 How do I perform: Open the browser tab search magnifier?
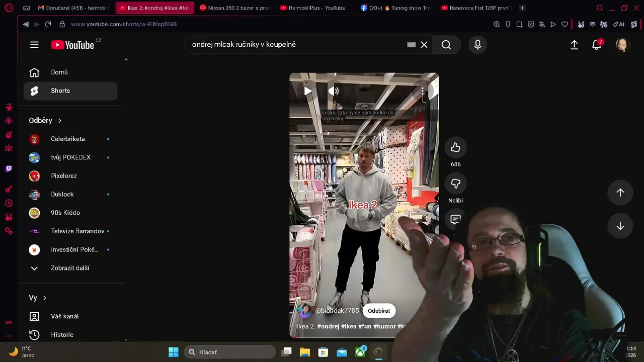[600, 8]
